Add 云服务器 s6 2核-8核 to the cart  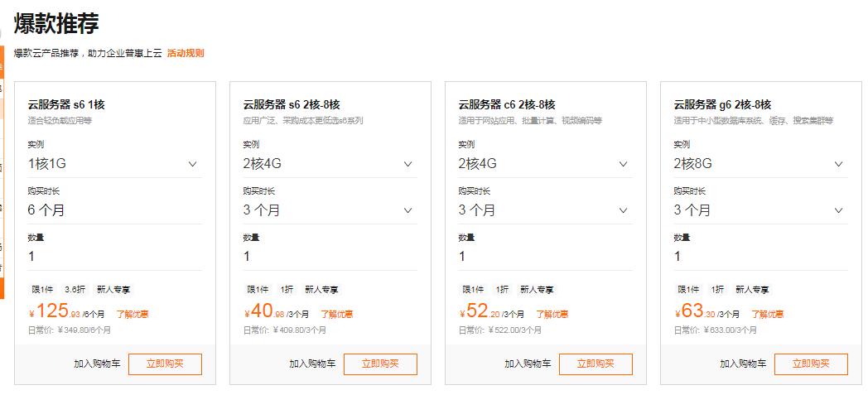[x=312, y=364]
